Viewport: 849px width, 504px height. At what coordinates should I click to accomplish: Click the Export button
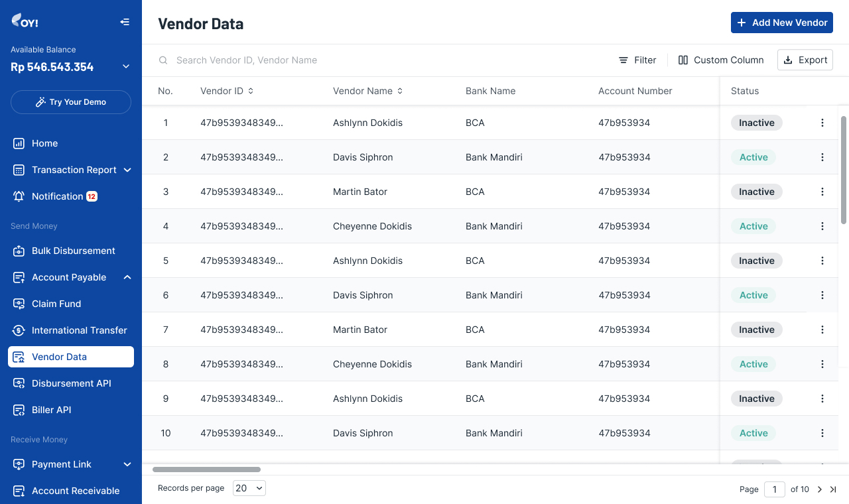click(x=805, y=60)
